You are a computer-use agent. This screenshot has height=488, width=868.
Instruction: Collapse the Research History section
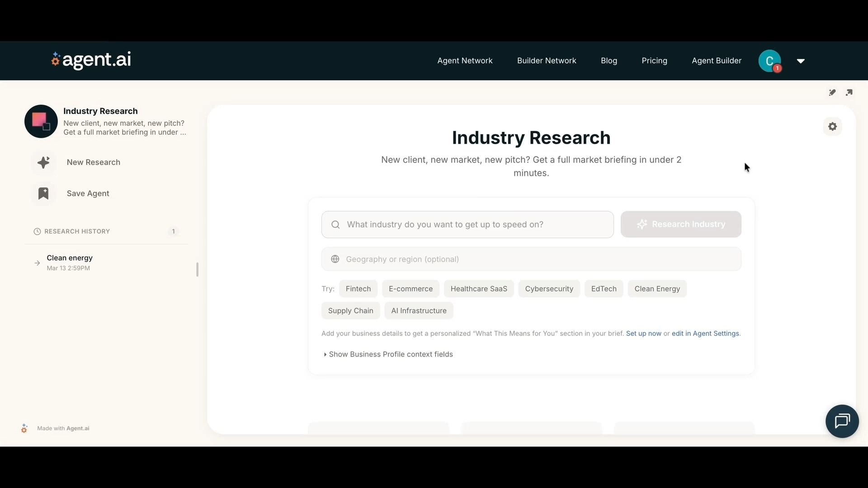(77, 231)
